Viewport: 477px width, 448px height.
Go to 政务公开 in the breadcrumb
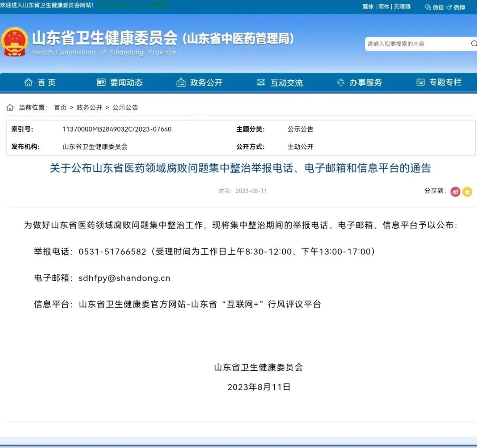click(x=89, y=108)
